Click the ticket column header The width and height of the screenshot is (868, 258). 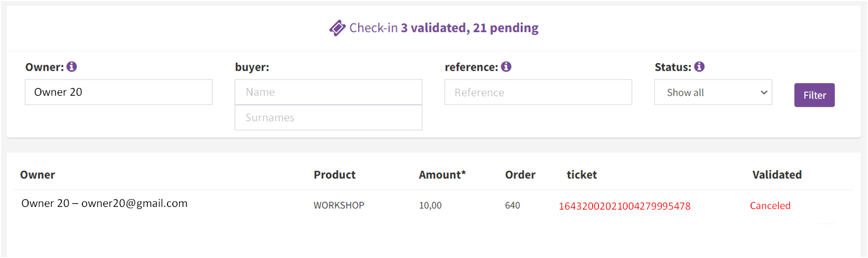tap(582, 175)
